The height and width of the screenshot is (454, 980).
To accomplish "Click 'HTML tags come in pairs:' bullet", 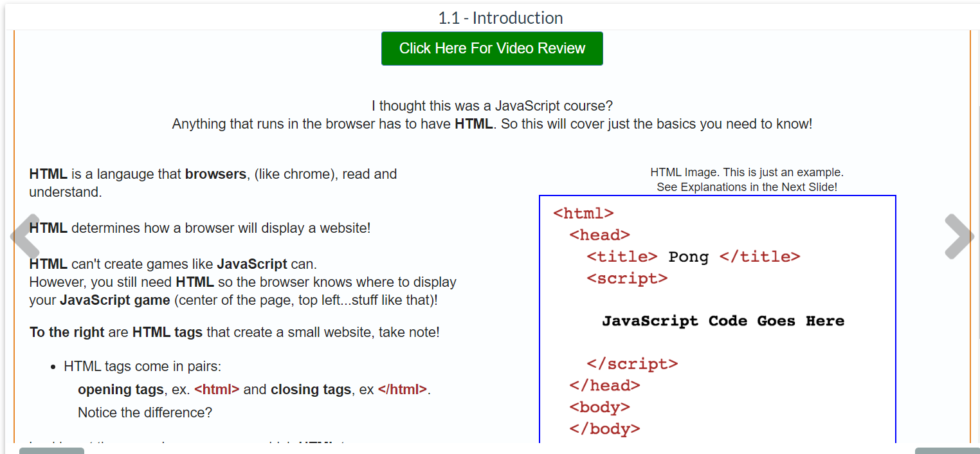I will (x=142, y=367).
